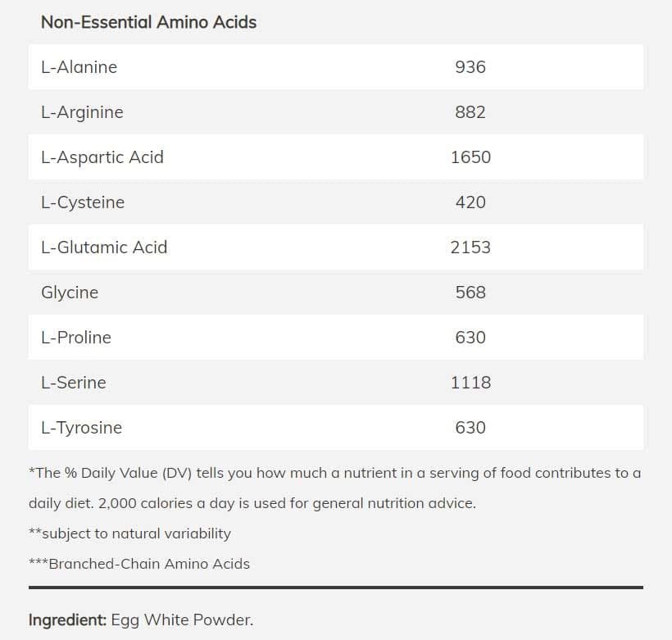Select the L-Cysteine row label

coord(83,202)
